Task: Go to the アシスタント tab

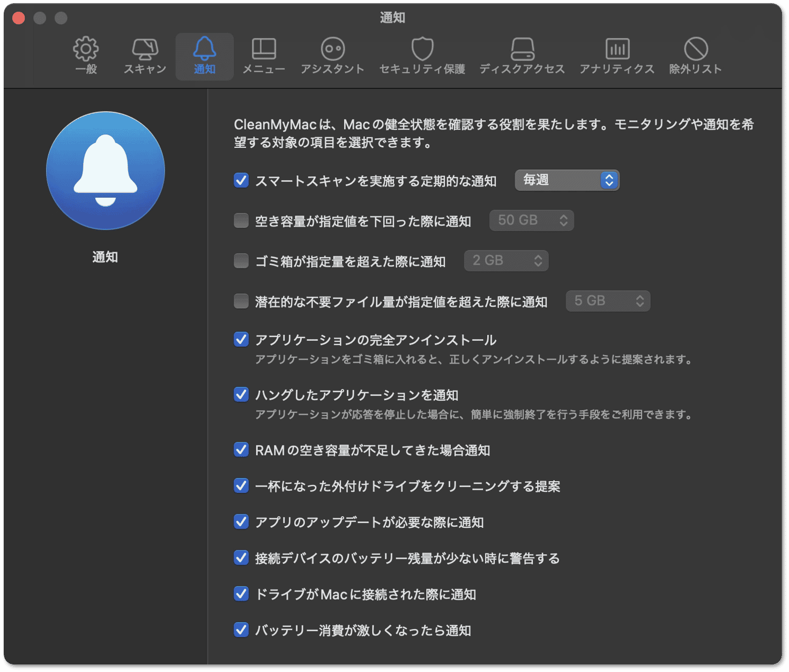Action: 332,56
